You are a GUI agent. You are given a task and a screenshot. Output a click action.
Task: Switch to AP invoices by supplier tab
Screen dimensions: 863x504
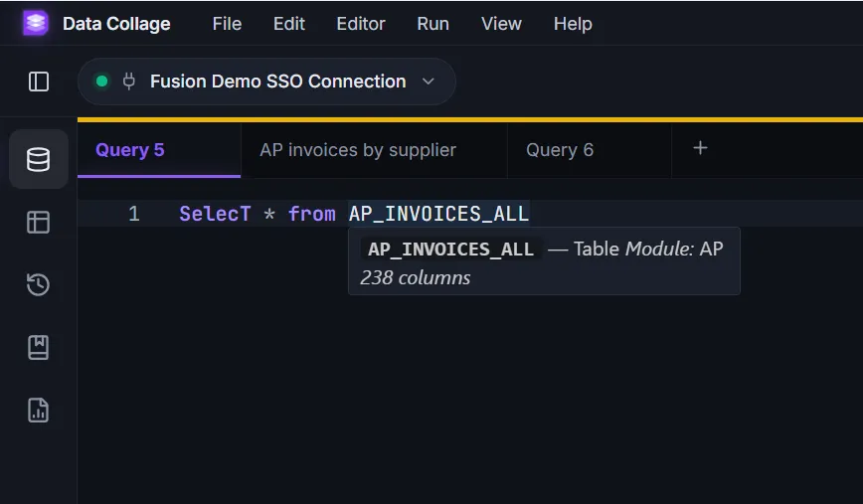(x=374, y=150)
